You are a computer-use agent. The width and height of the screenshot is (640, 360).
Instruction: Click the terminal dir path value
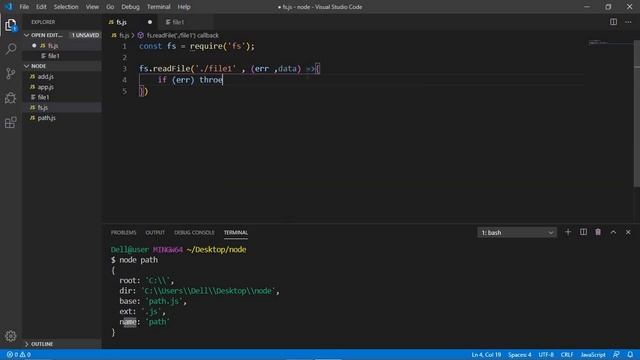coord(208,291)
